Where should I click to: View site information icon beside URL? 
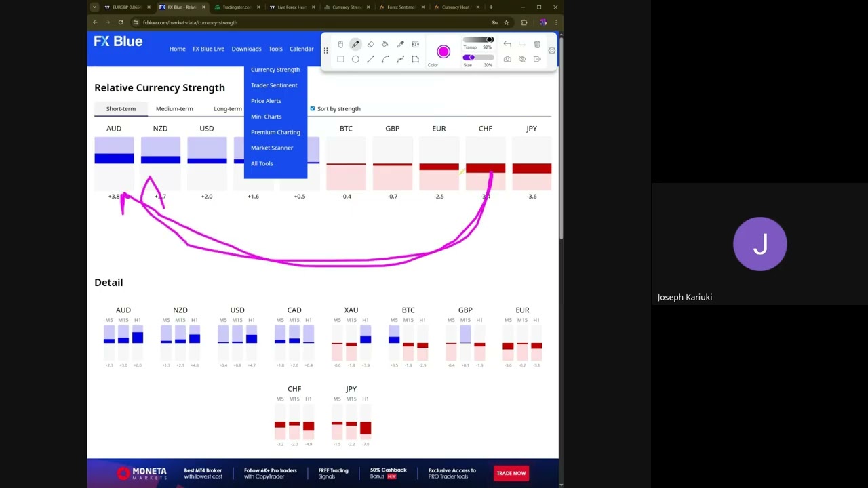click(136, 22)
